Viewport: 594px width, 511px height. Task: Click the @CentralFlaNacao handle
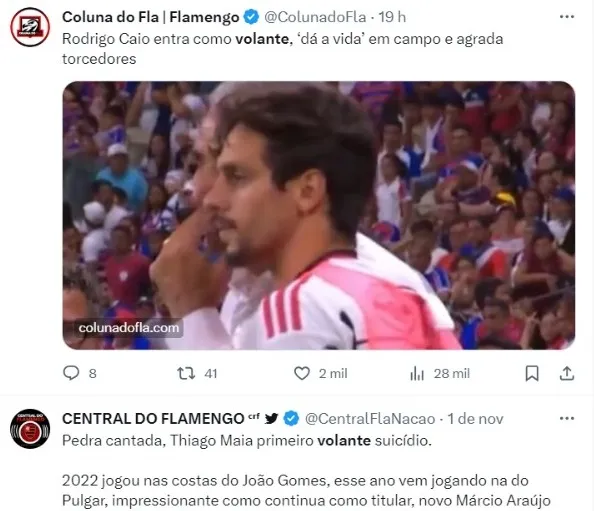coord(370,419)
